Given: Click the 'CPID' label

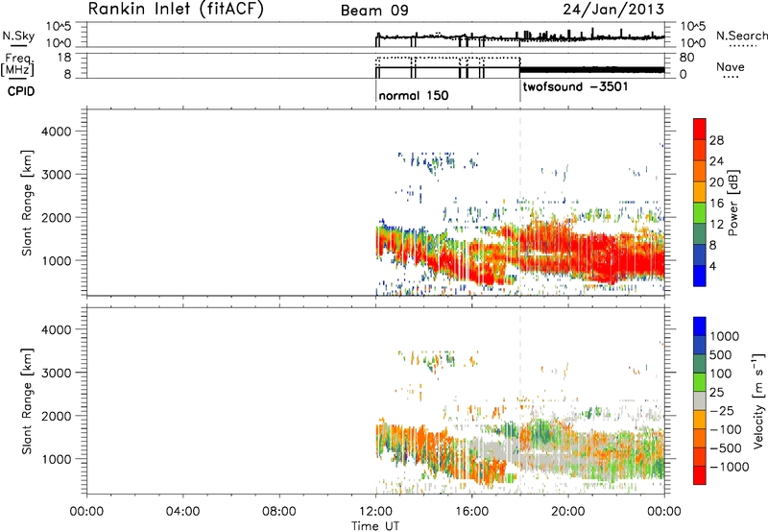Looking at the screenshot, I should (x=21, y=91).
